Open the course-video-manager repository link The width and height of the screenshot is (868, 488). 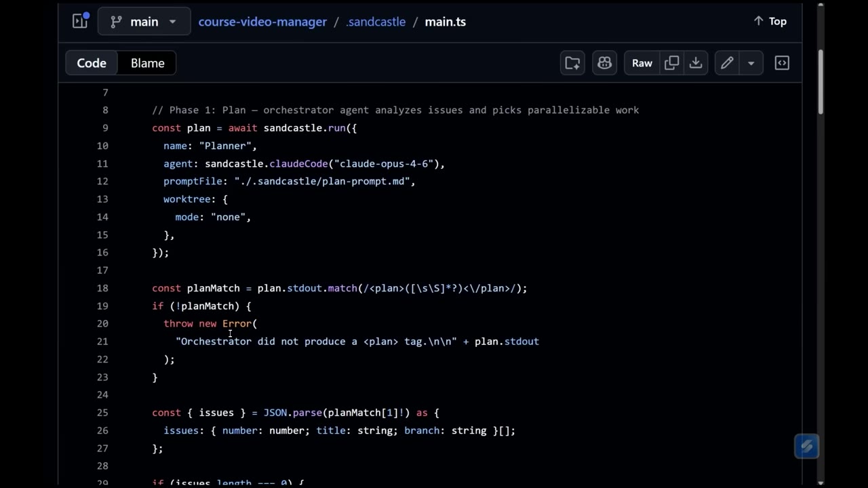pos(262,22)
